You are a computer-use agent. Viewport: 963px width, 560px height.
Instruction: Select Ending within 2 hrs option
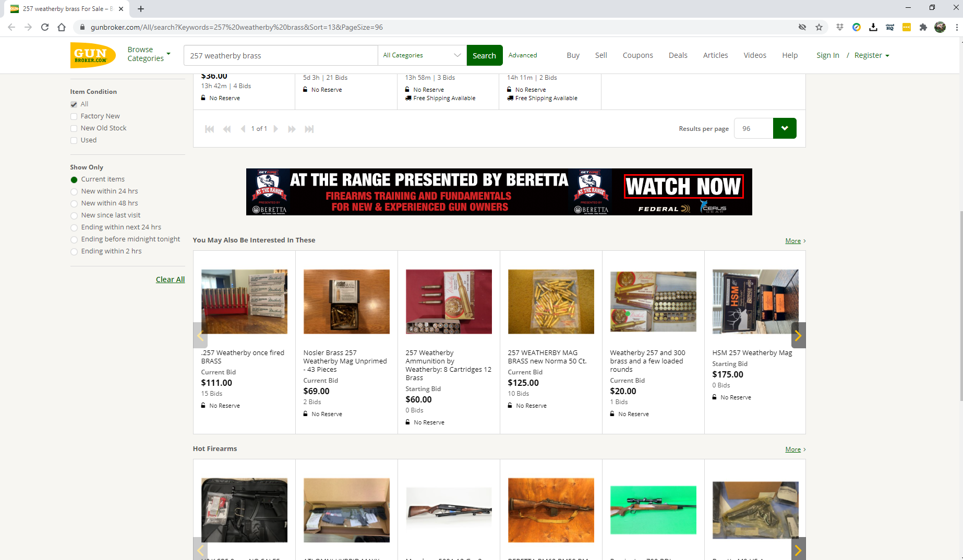(x=74, y=251)
